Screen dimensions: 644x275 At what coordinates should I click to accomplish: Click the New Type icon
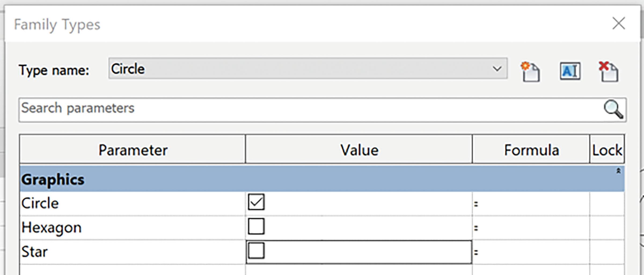530,72
